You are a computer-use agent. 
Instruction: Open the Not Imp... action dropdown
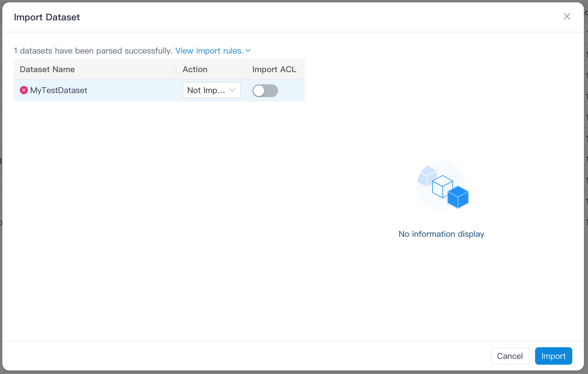[211, 90]
